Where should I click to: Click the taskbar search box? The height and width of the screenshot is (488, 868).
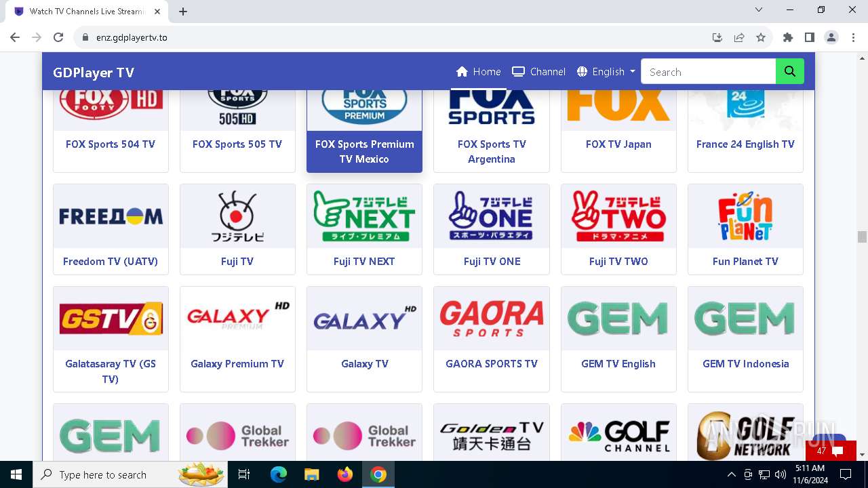[x=132, y=474]
